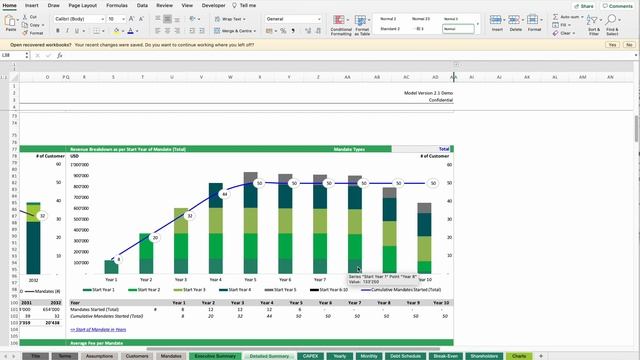This screenshot has width=640, height=360.
Task: Decrease font size with smaller A icon
Action: [141, 19]
